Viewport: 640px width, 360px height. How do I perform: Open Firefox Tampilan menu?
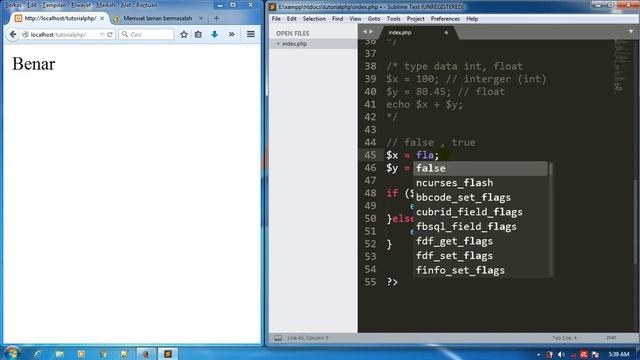click(54, 5)
